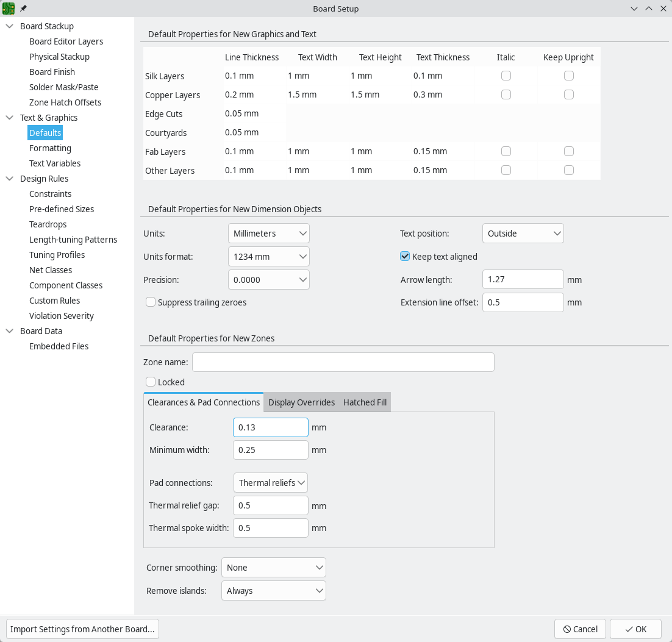Open the Text position dropdown showing Outside
This screenshot has width=672, height=642.
[523, 233]
